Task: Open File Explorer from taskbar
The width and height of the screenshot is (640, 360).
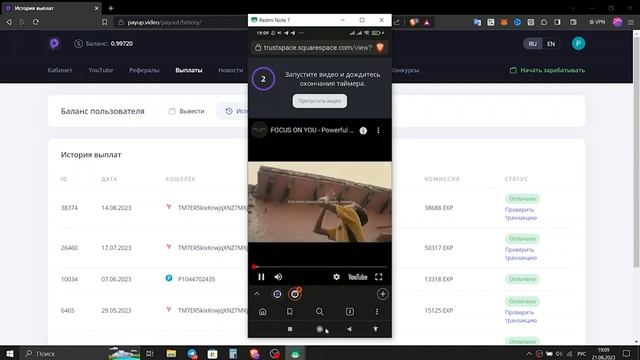Action: (171, 353)
